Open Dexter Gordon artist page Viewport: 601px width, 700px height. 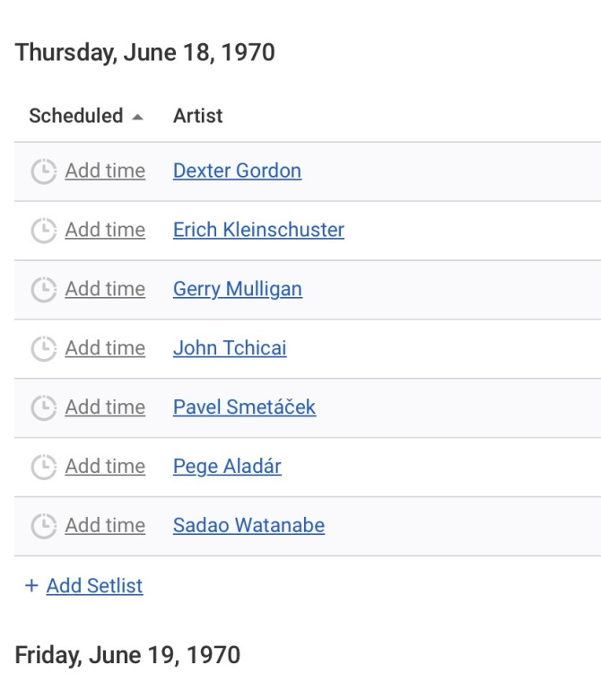tap(237, 171)
